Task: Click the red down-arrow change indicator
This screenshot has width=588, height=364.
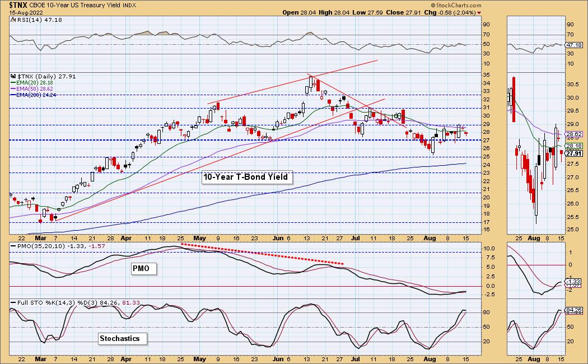Action: [x=479, y=13]
